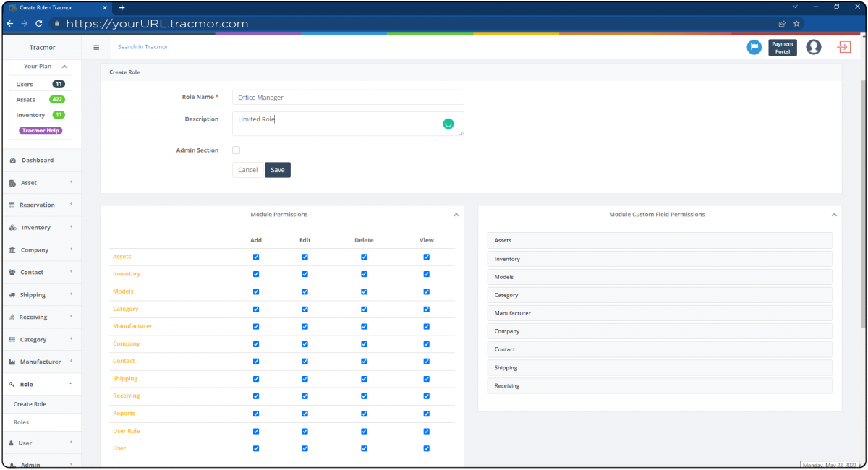Viewport: 868px width, 470px height.
Task: Click the Save button
Action: [277, 169]
